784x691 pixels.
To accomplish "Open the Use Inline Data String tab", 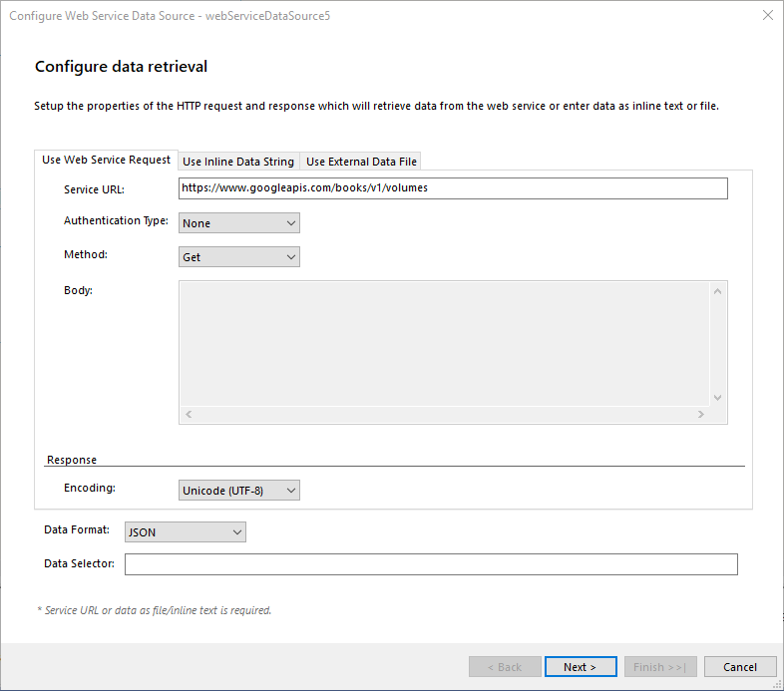I will tap(238, 162).
